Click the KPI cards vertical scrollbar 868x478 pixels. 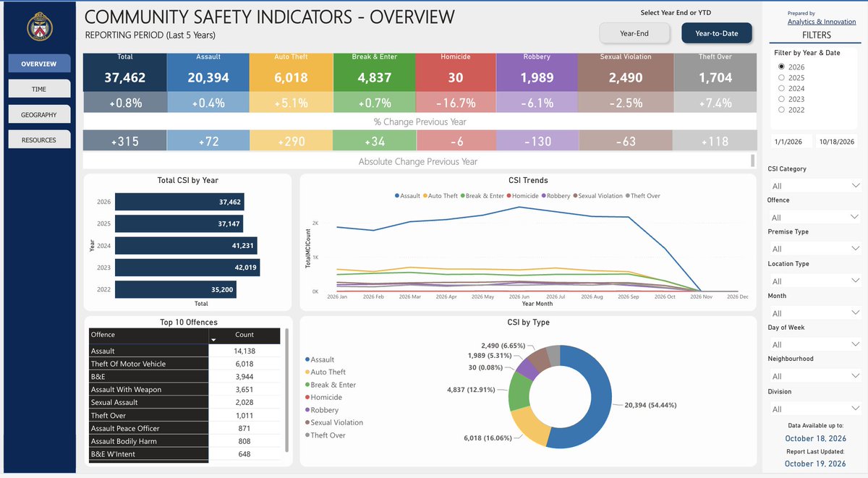752,161
